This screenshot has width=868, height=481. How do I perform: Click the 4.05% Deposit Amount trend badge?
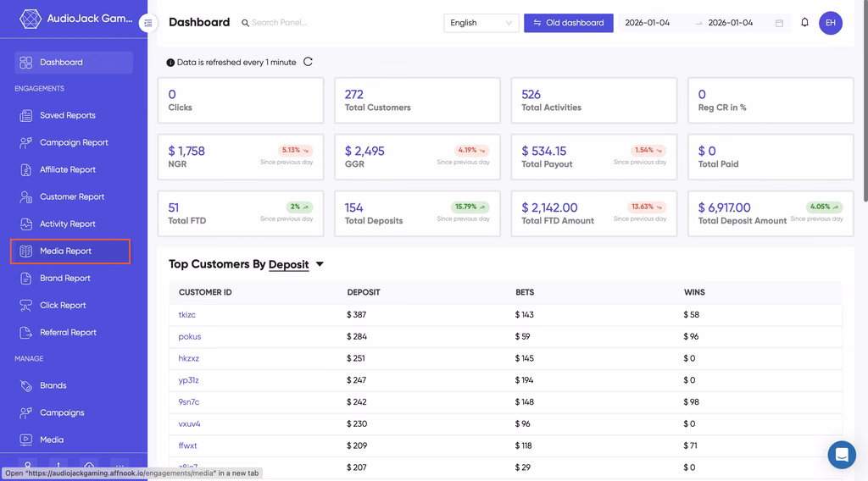(824, 207)
